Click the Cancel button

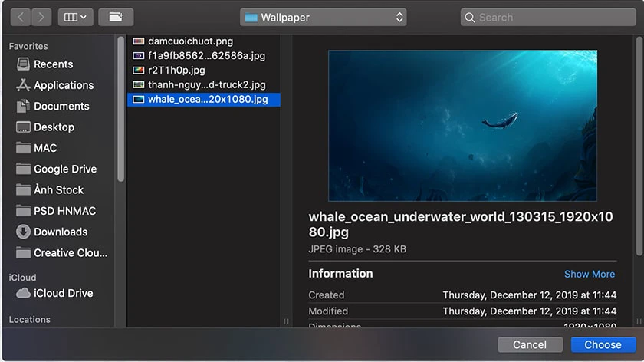click(530, 344)
